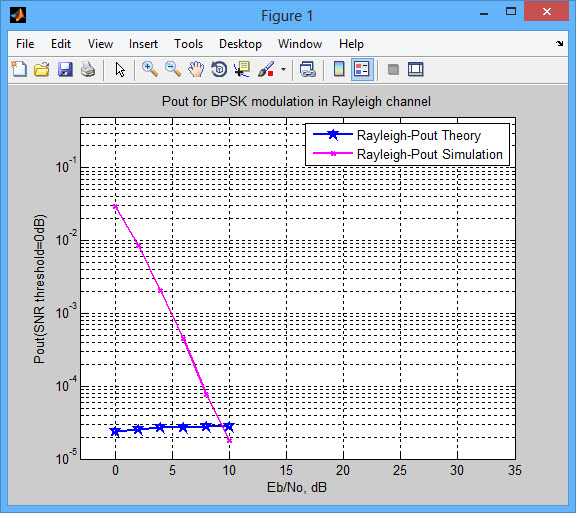Viewport: 576px width, 513px height.
Task: Open file using the folder icon
Action: [42, 69]
